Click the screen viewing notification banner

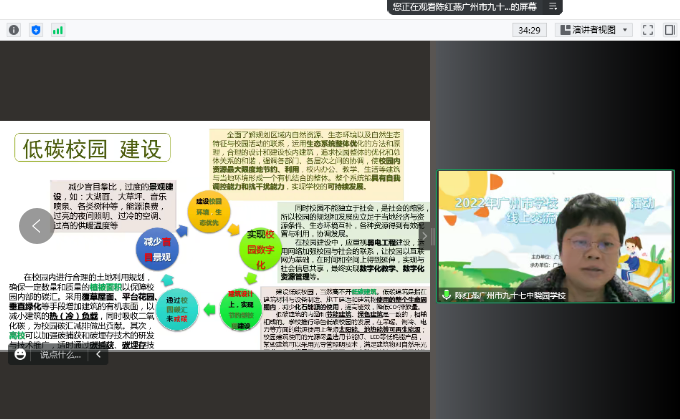pos(470,7)
